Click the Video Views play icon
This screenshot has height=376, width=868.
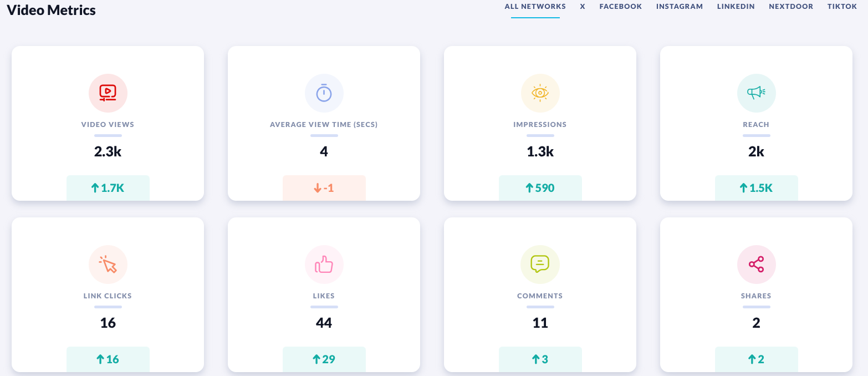(108, 93)
